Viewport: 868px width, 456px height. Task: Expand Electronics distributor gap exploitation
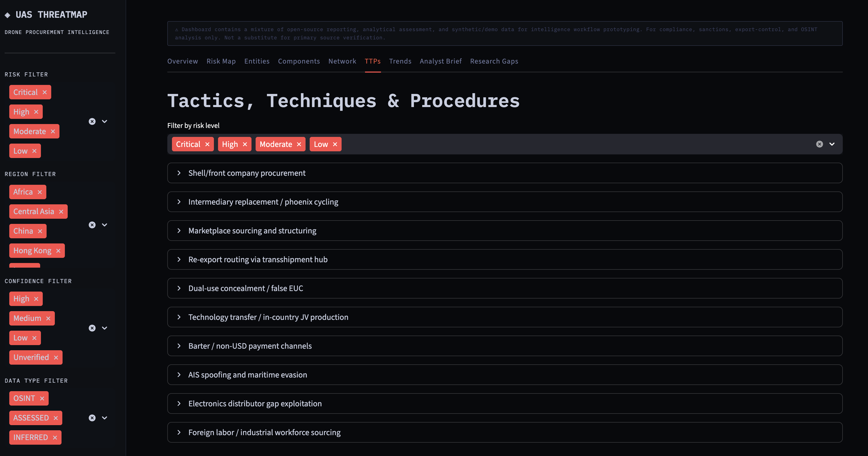click(x=505, y=404)
